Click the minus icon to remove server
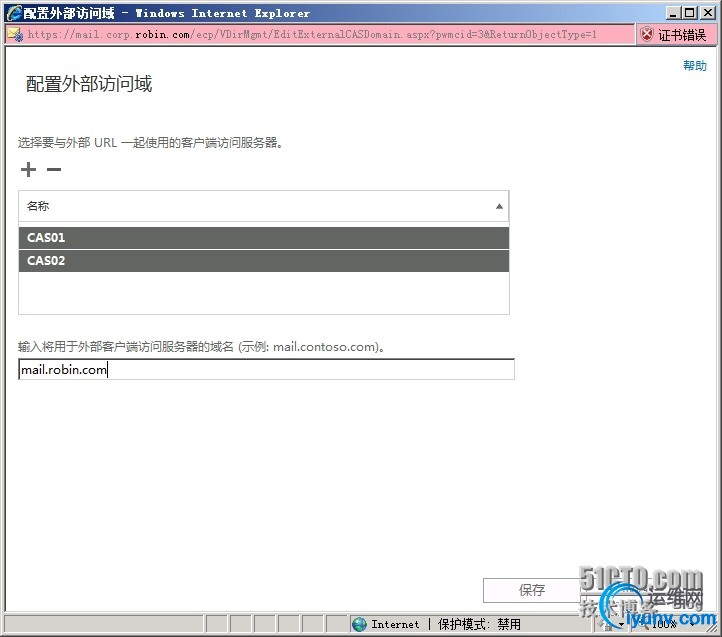This screenshot has width=722, height=637. 54,169
